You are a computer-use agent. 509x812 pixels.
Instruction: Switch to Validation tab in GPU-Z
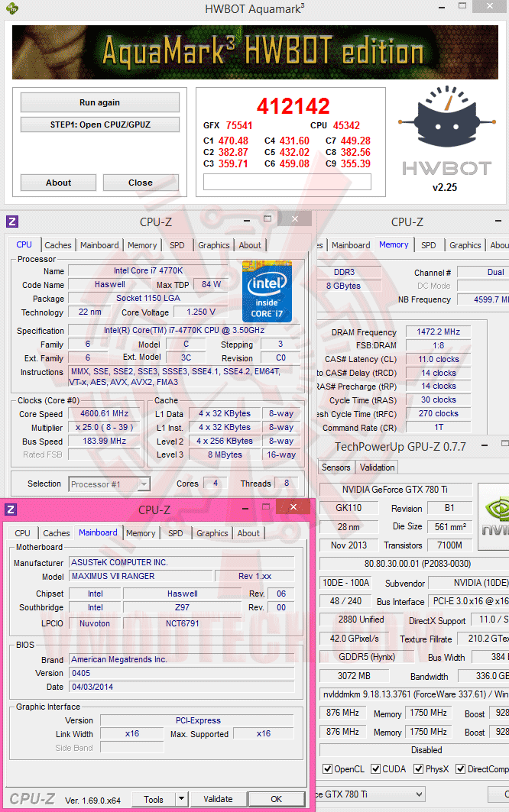coord(377,467)
